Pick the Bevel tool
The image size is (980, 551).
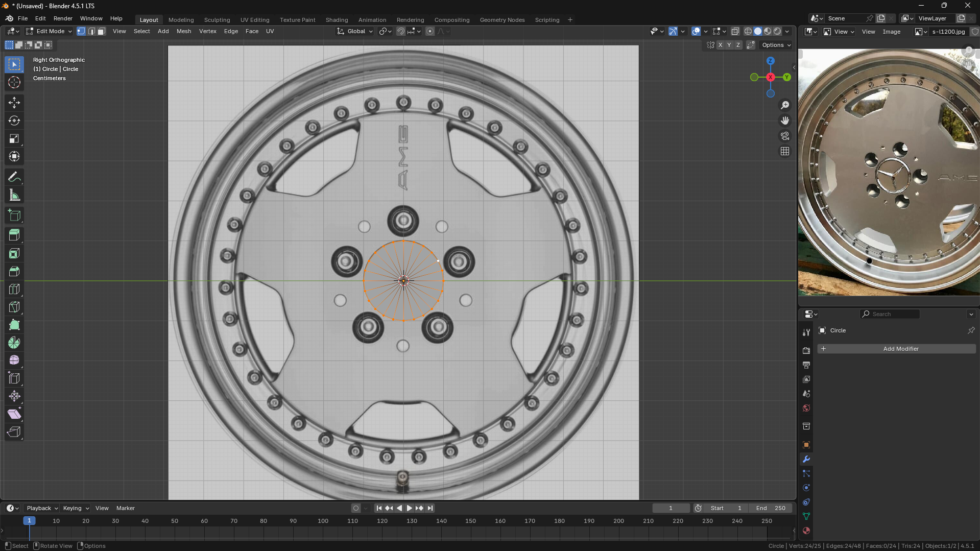coord(14,271)
